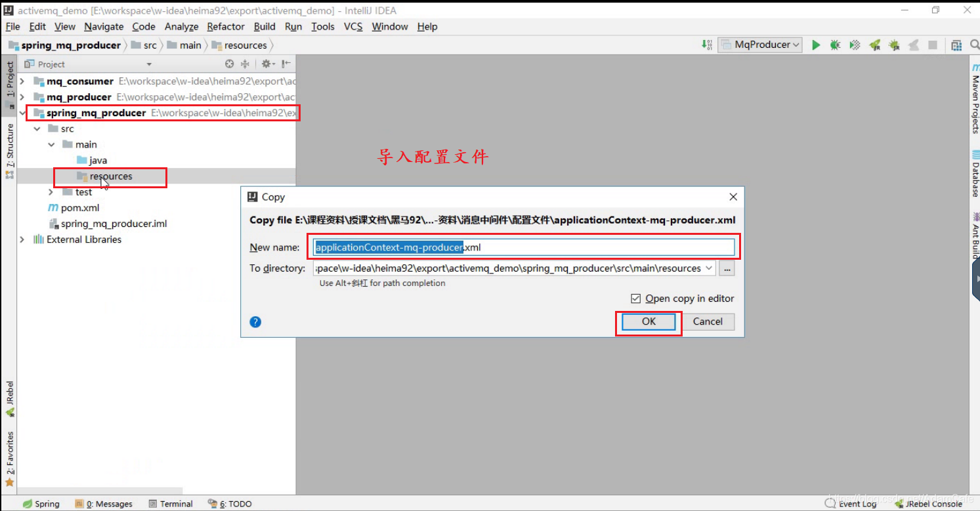Open the Terminal tool tab
980x511 pixels.
(171, 504)
